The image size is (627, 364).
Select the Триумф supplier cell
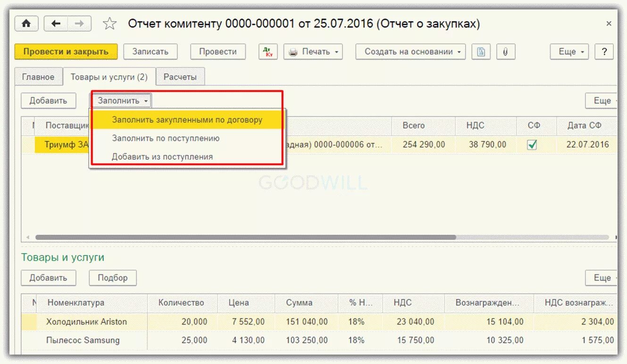tap(62, 145)
